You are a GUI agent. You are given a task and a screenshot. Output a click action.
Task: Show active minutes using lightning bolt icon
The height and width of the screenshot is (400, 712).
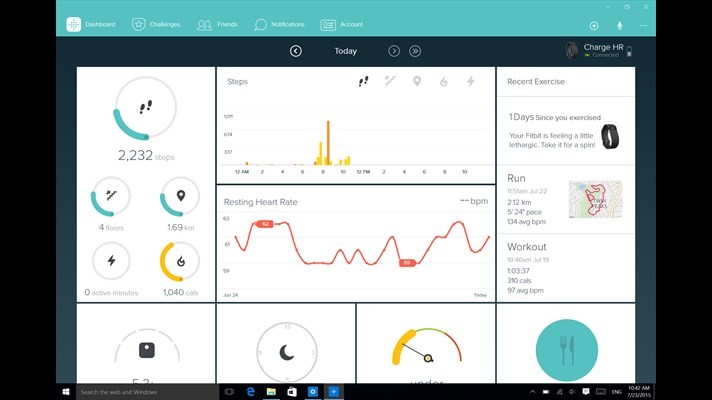(x=470, y=81)
